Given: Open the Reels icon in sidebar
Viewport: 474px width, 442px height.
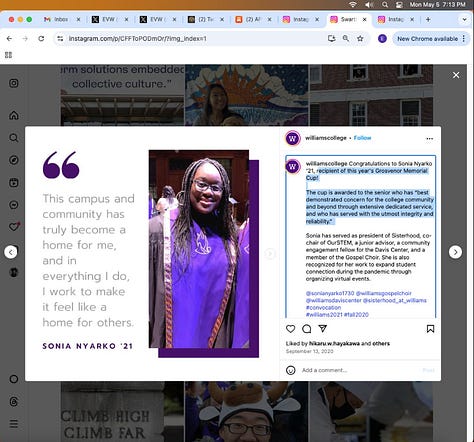Looking at the screenshot, I should pos(14,182).
